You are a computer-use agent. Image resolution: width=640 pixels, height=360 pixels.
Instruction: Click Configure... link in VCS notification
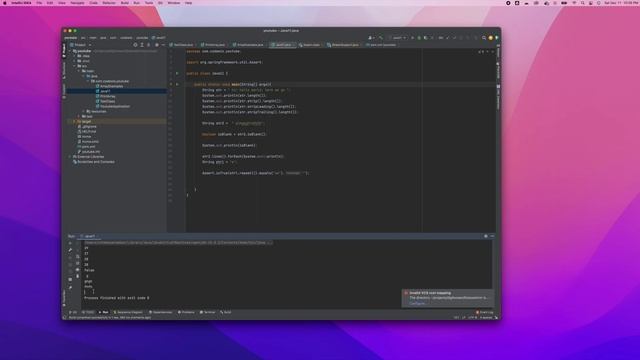coord(417,303)
